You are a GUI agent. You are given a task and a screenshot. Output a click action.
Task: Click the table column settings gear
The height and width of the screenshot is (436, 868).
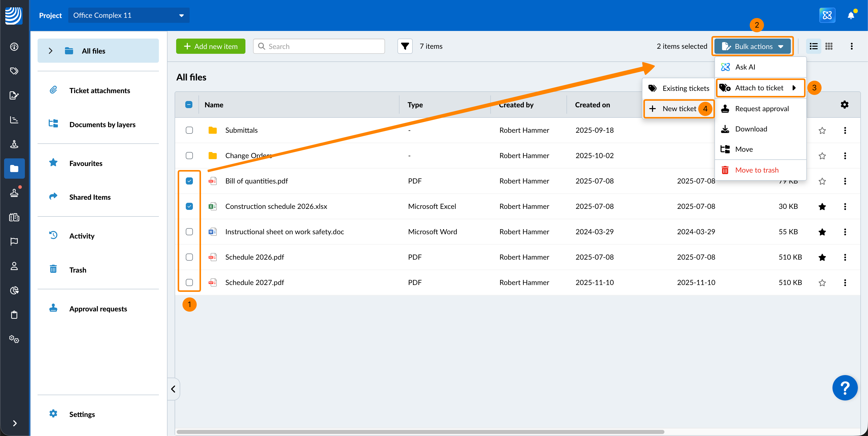[x=844, y=105]
